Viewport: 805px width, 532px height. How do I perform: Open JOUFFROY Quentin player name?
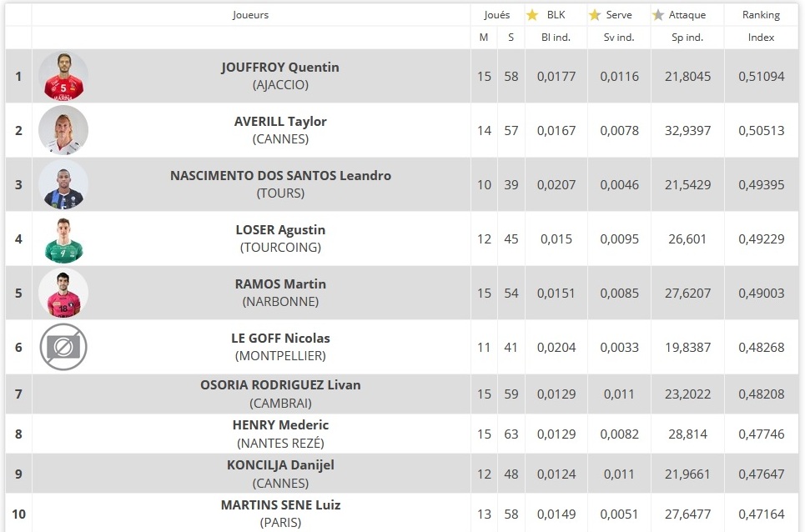[x=280, y=68]
